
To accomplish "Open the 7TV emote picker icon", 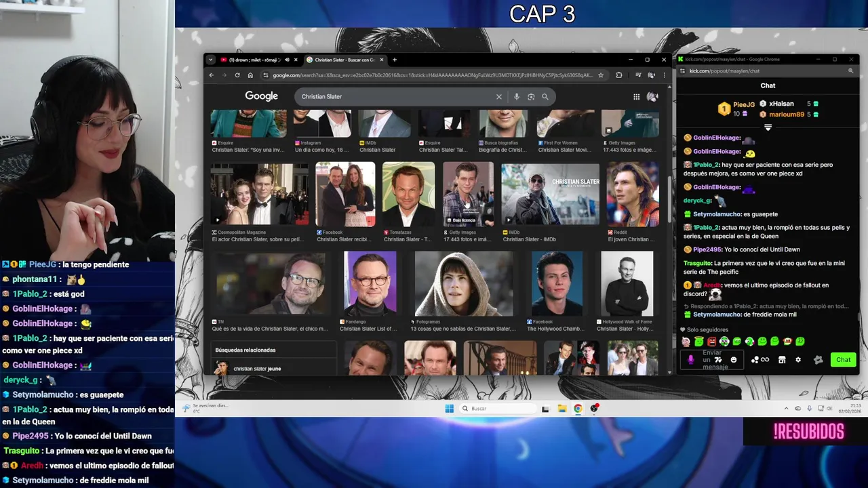I will [718, 360].
